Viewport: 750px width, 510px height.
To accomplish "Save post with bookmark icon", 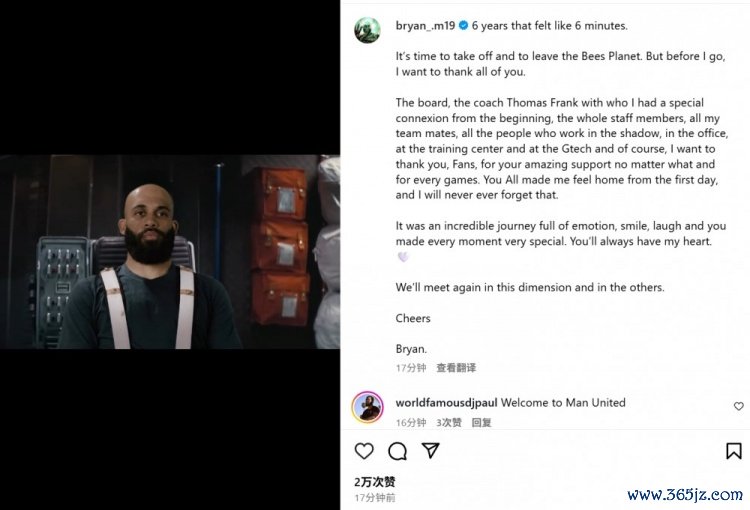I will pos(734,451).
